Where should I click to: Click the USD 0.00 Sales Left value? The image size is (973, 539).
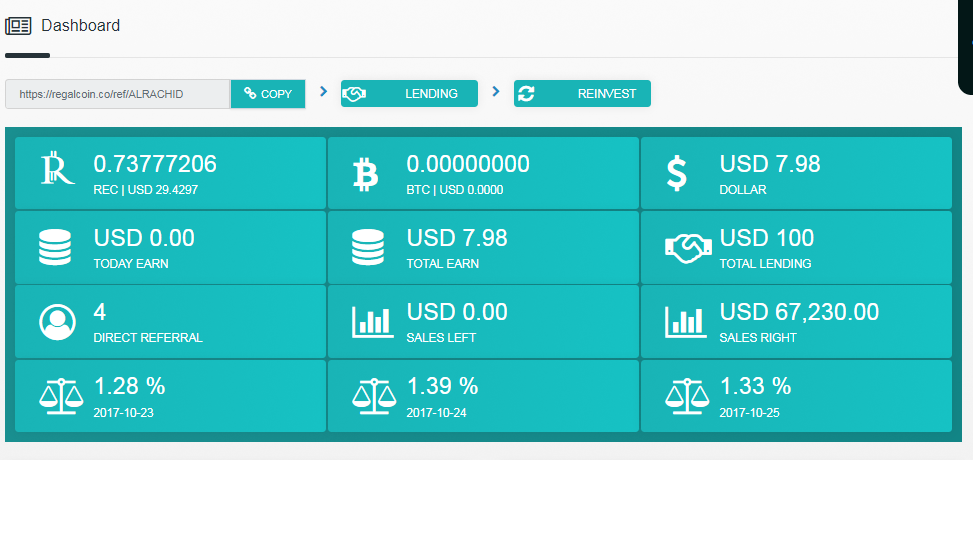(x=457, y=311)
